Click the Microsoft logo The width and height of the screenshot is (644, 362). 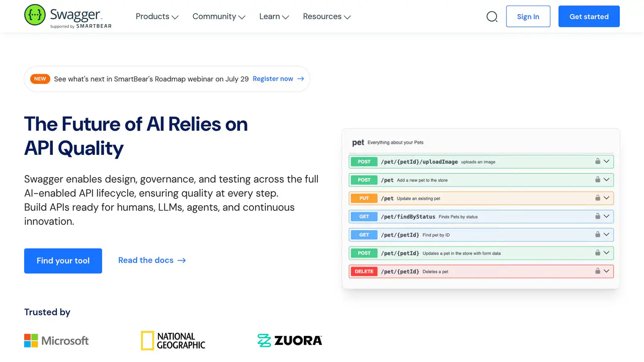(x=56, y=340)
